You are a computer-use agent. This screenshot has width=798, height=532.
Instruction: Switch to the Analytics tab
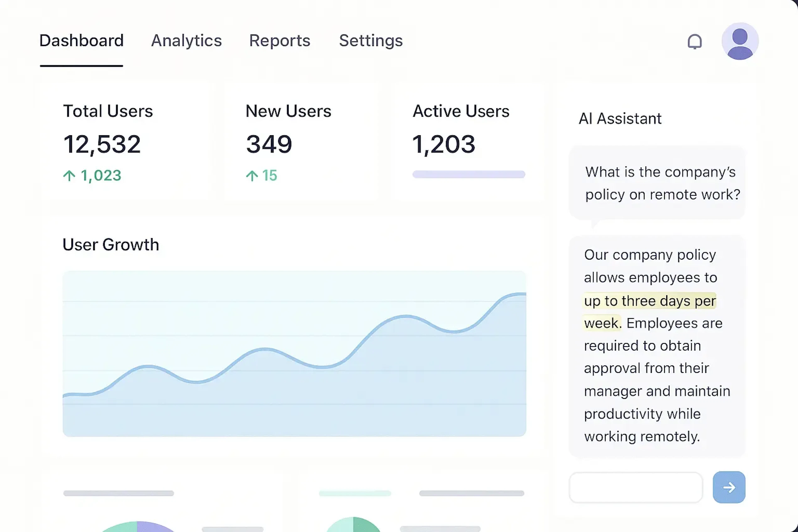[186, 41]
